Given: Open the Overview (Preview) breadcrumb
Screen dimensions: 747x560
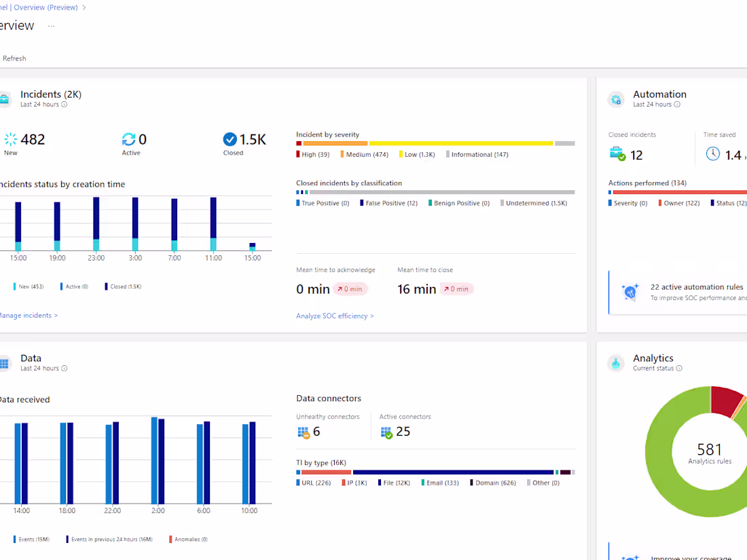Looking at the screenshot, I should [x=45, y=7].
